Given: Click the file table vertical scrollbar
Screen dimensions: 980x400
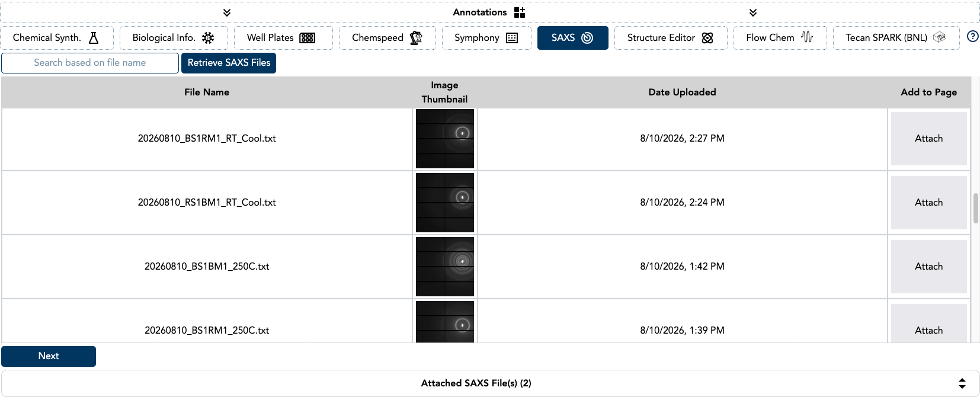Looking at the screenshot, I should [x=975, y=209].
